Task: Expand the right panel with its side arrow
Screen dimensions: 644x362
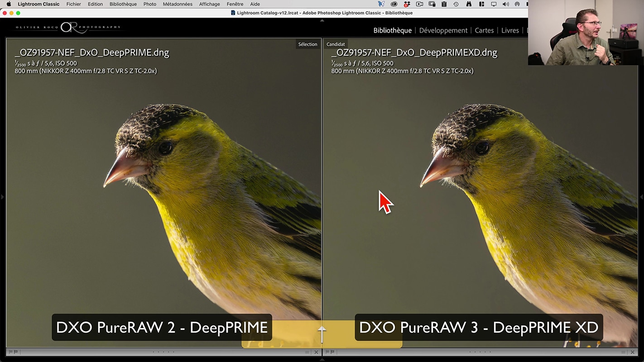Action: [x=642, y=197]
